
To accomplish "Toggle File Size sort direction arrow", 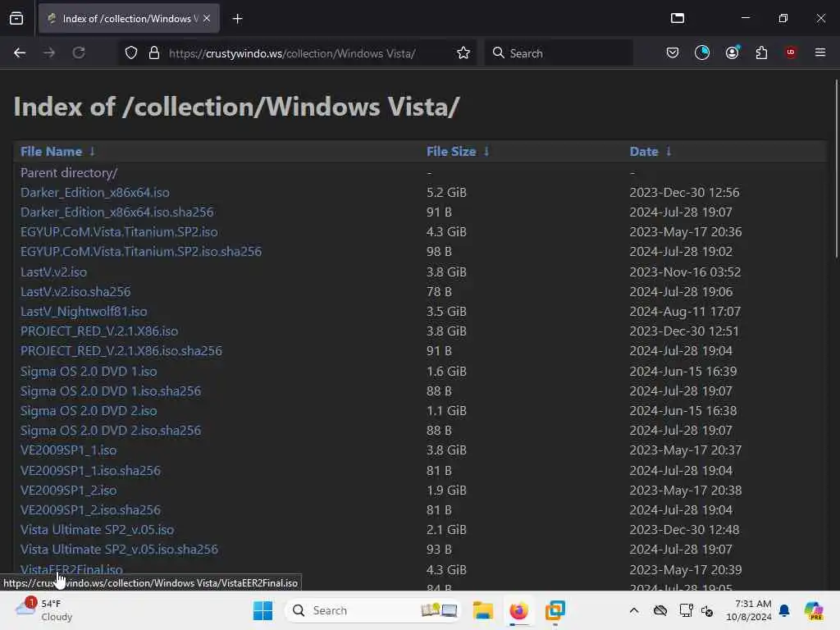I will (x=486, y=152).
